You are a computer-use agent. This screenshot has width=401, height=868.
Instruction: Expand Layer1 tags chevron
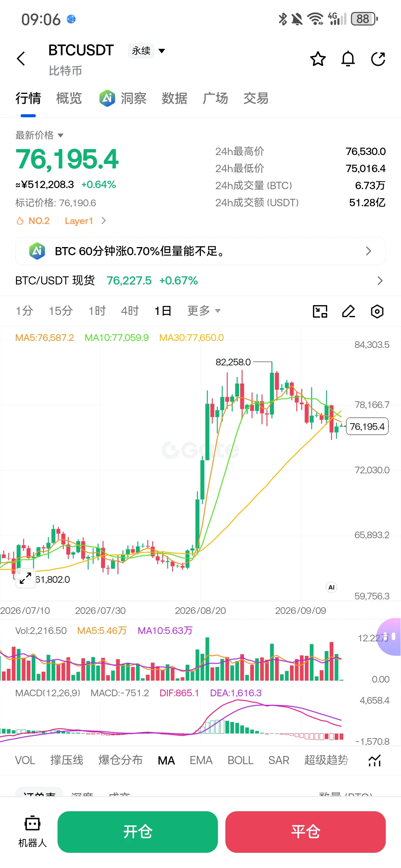104,221
